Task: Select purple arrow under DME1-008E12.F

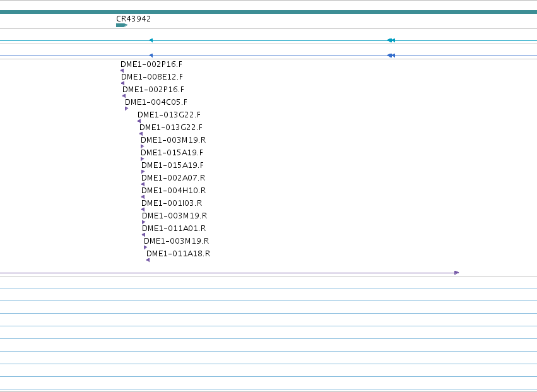Action: [x=122, y=83]
